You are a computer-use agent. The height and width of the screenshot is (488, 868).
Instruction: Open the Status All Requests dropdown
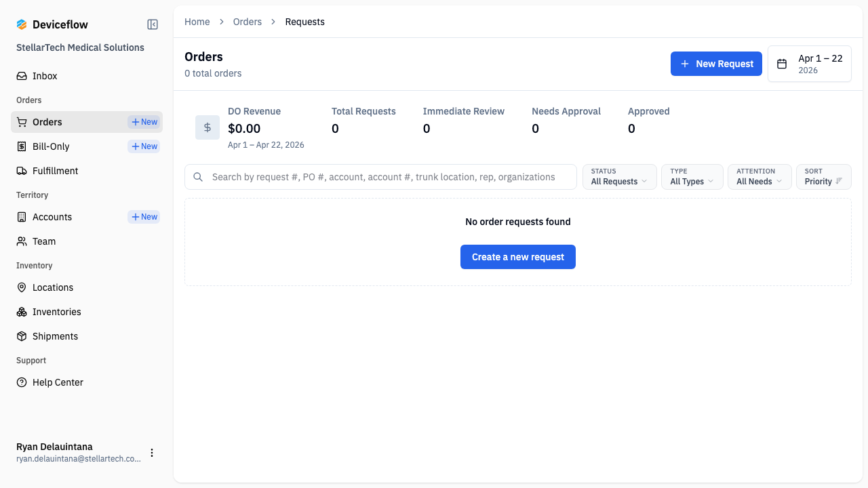[x=620, y=177]
